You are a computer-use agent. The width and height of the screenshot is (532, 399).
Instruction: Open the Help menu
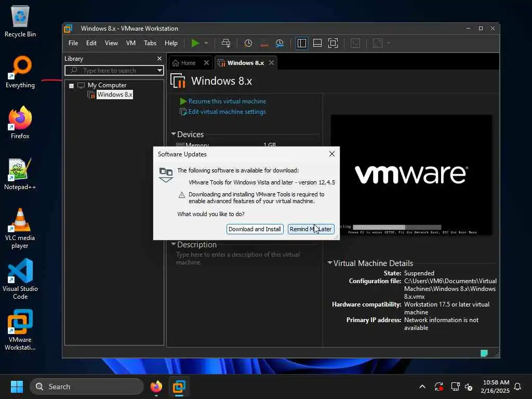(171, 43)
